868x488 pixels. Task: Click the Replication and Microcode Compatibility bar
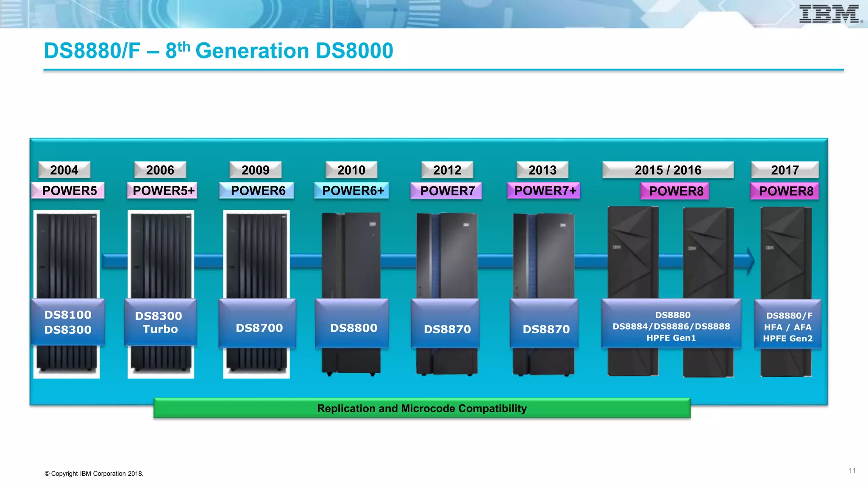coord(422,408)
